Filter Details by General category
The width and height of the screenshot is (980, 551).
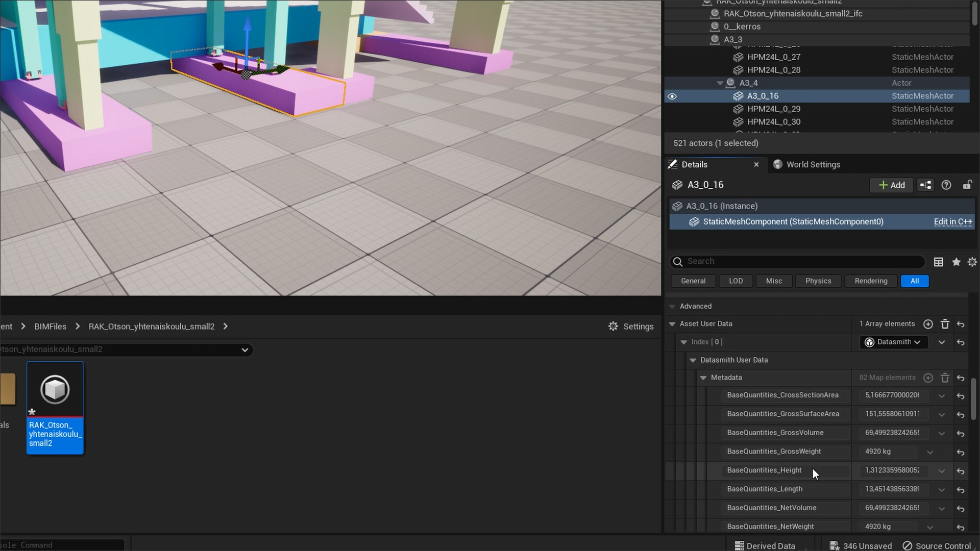(693, 281)
